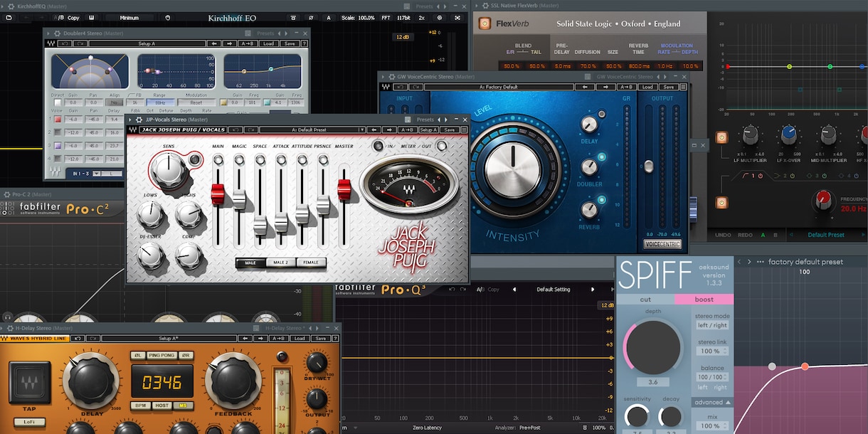Viewport: 868px width, 434px height.
Task: Select the Spiff boost tab
Action: coord(704,300)
